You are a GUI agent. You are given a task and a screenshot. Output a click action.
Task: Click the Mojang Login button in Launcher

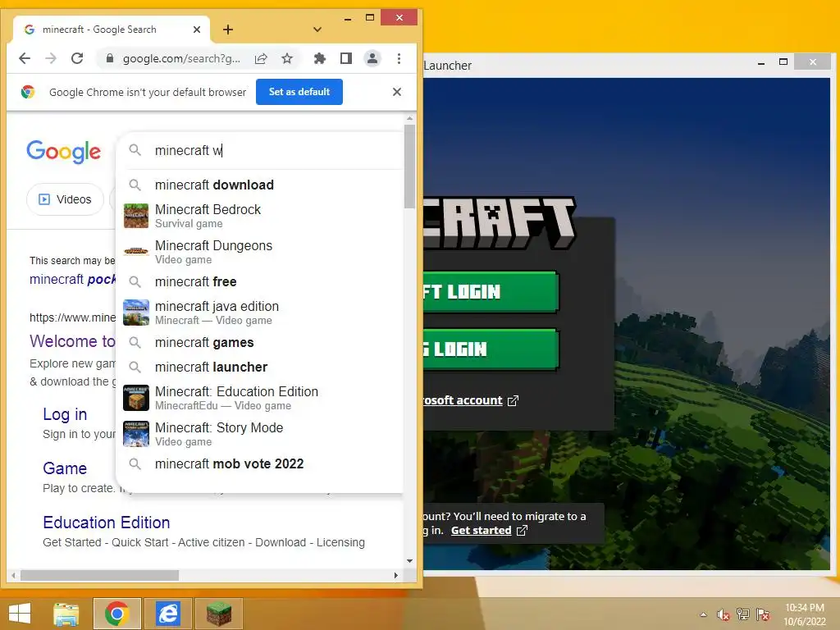[491, 349]
